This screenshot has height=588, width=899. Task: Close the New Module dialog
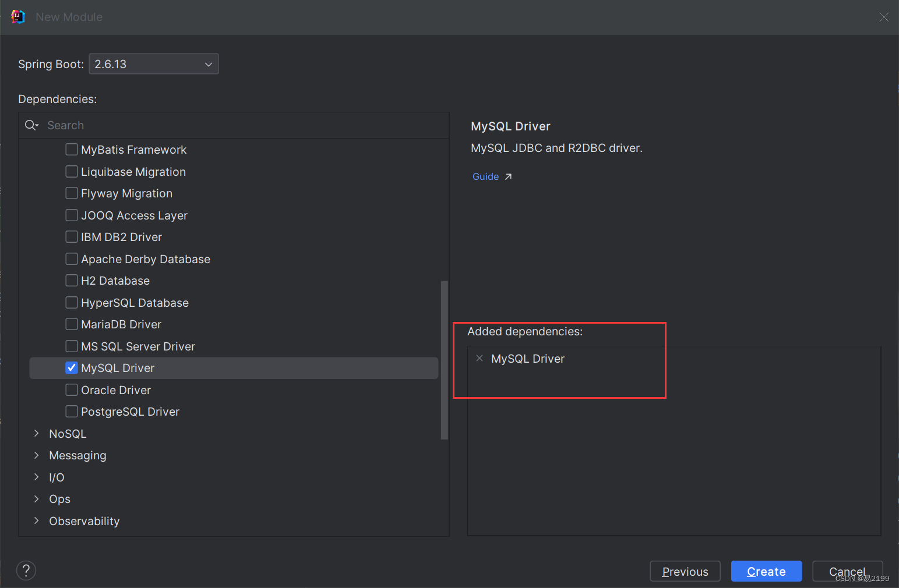884,17
